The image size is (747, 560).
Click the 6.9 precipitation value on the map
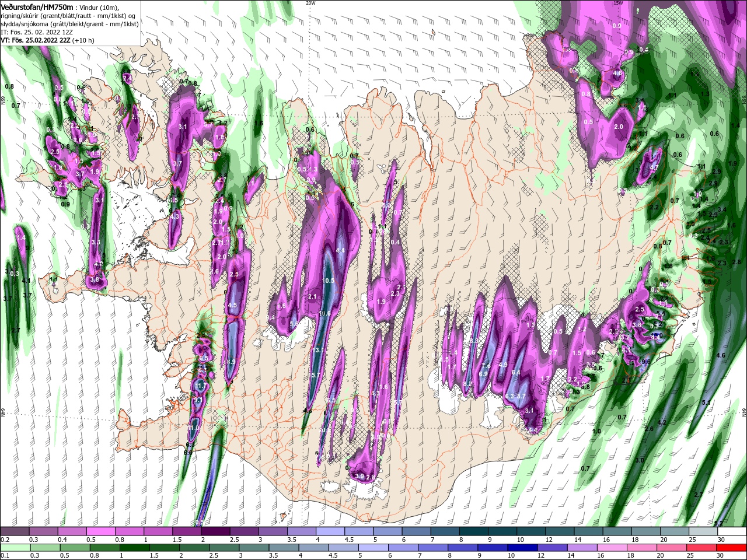(x=483, y=374)
